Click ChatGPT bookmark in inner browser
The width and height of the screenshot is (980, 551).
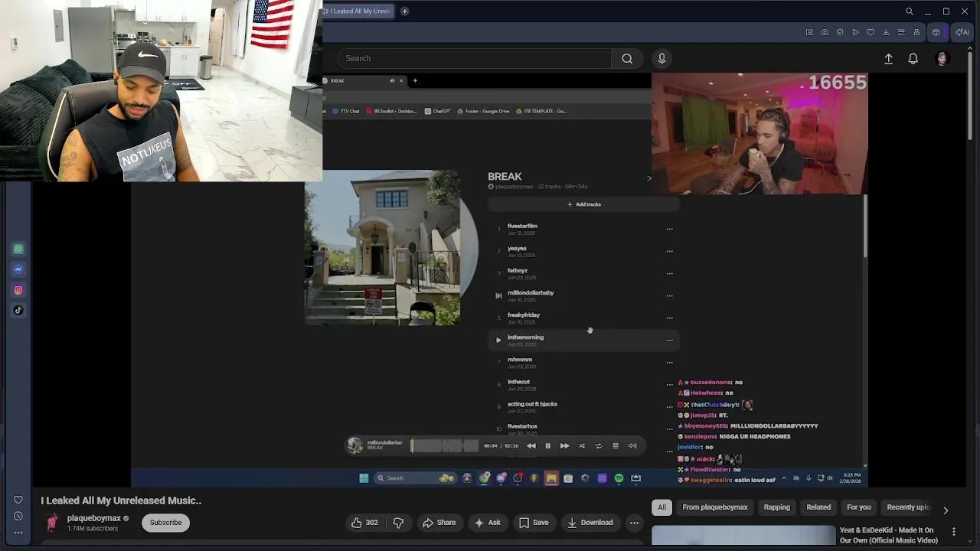438,111
